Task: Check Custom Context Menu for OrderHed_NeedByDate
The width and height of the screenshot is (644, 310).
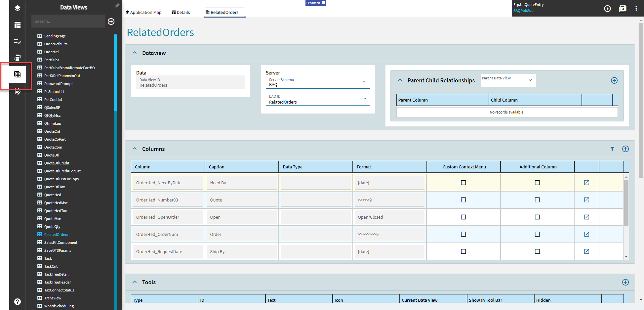Action: pos(463,183)
